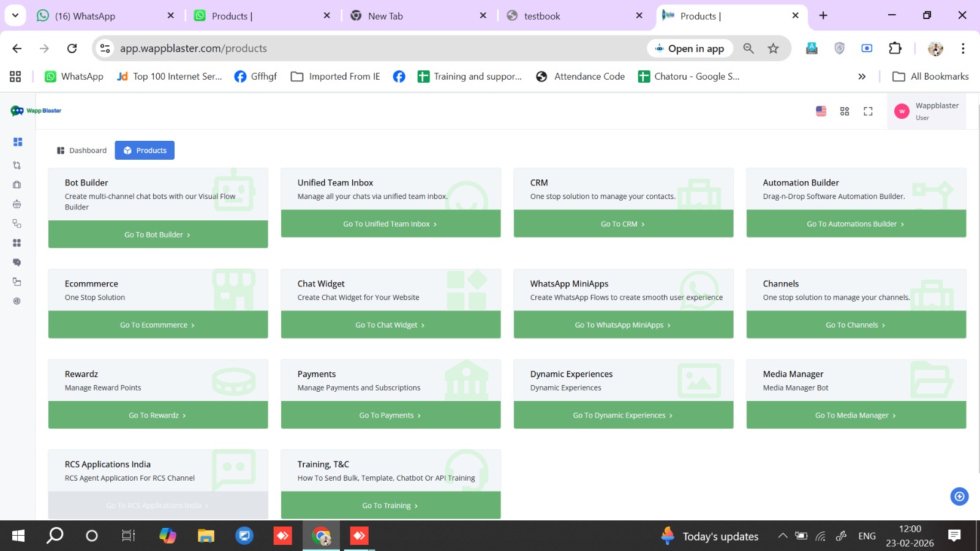The width and height of the screenshot is (980, 551).
Task: Open the blue dashboard grid sidebar icon
Action: pos(18,142)
